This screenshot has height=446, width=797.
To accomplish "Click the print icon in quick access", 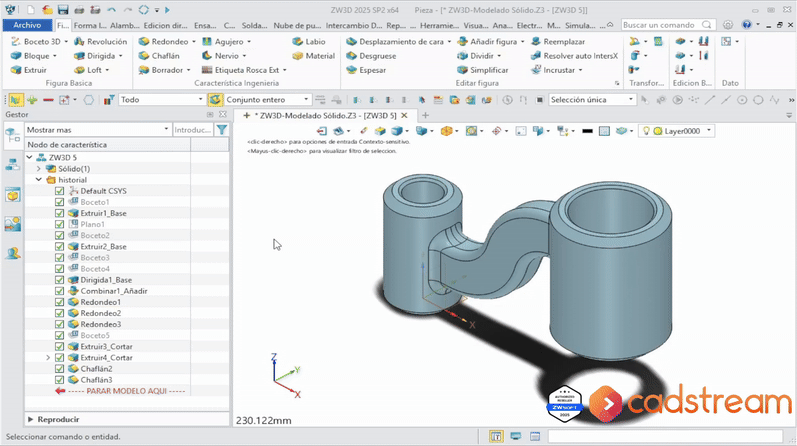I will [79, 10].
